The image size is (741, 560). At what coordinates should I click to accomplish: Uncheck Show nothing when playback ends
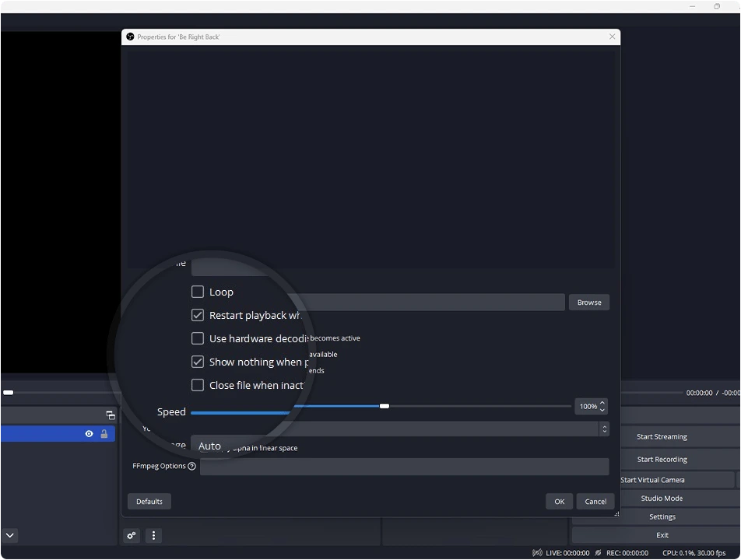point(198,362)
